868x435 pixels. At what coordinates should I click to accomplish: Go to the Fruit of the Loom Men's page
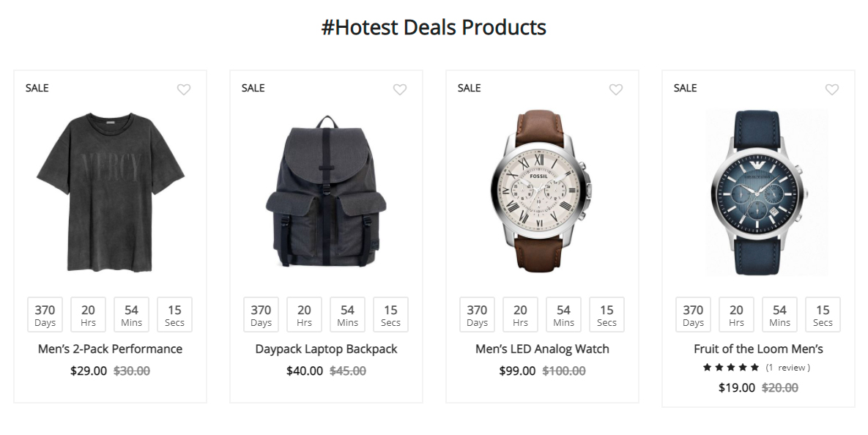coord(758,349)
